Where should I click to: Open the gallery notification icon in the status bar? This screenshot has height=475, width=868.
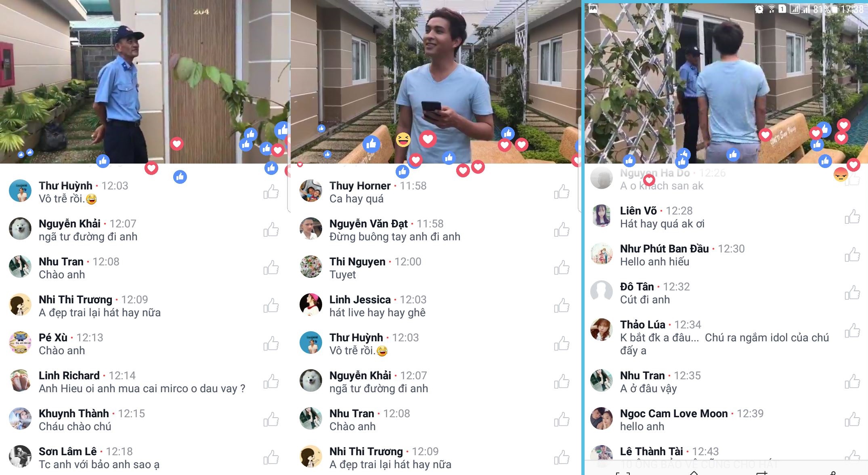593,9
